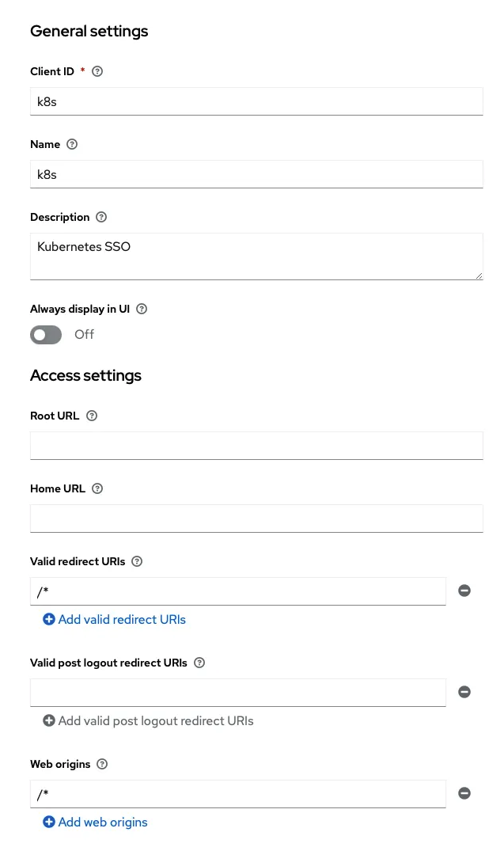Open the Web origins help icon
The width and height of the screenshot is (504, 851).
(x=102, y=764)
